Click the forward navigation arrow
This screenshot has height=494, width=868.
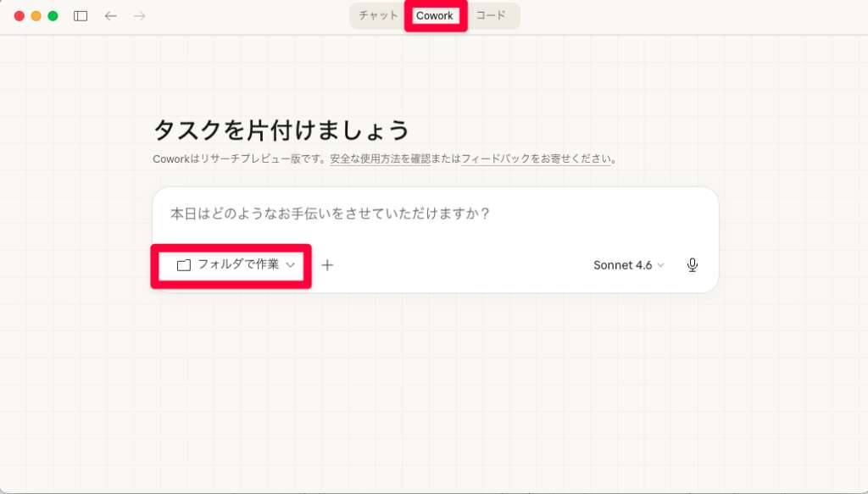click(x=137, y=15)
